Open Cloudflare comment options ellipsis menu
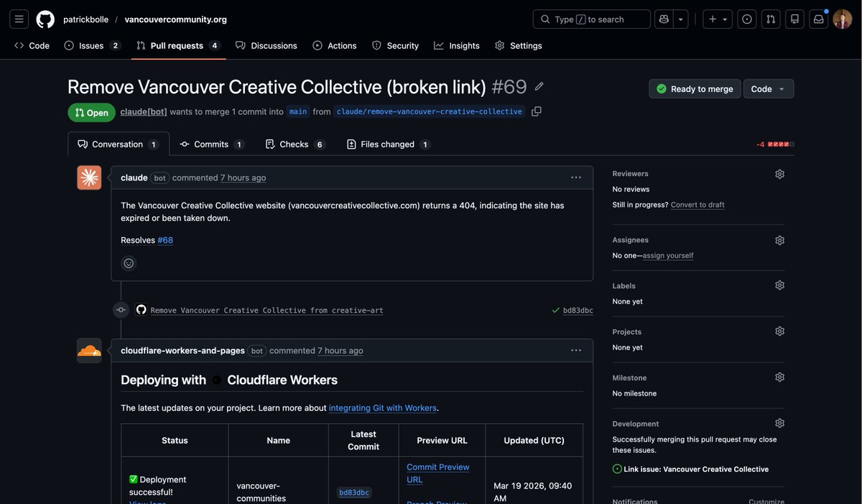Screen dimensions: 862x504 click(x=576, y=350)
